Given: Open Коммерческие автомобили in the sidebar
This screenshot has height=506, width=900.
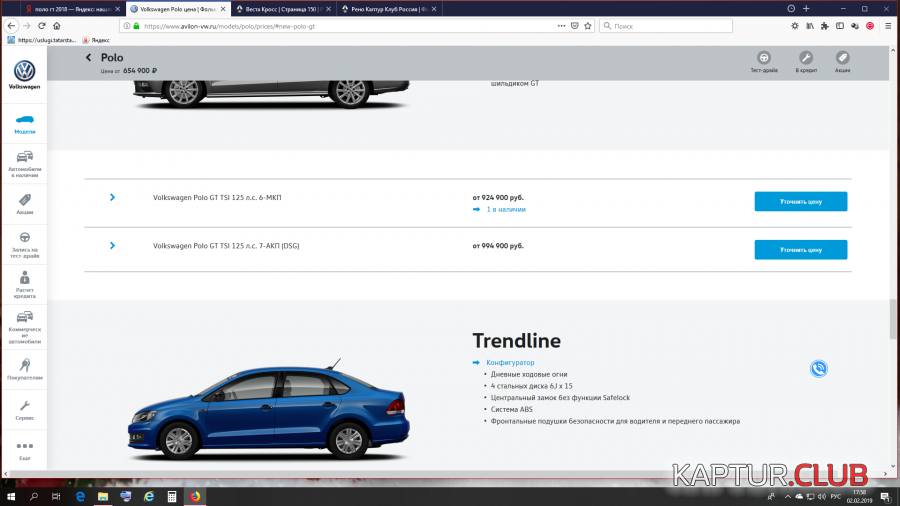Looking at the screenshot, I should (25, 327).
